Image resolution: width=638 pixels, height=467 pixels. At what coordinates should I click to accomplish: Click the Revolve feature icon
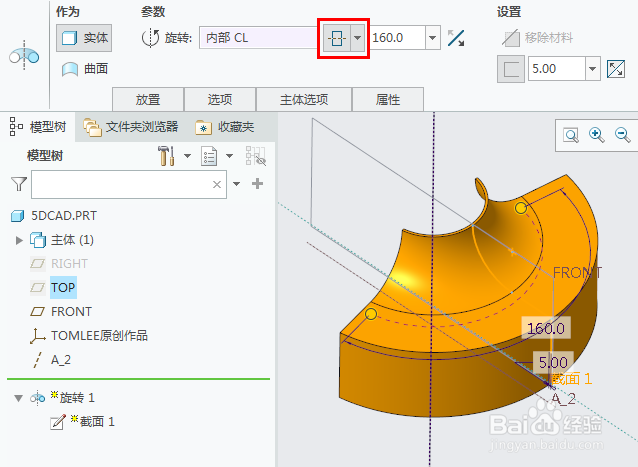(x=24, y=56)
